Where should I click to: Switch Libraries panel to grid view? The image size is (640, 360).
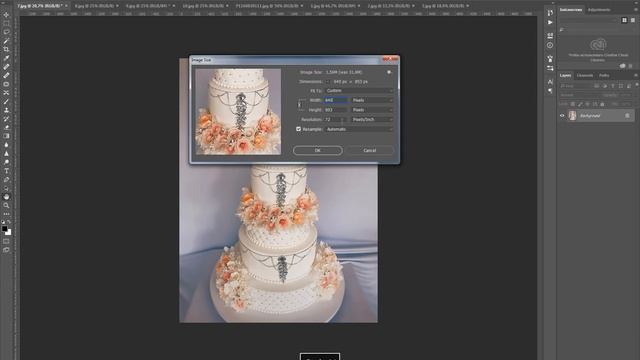tap(624, 20)
